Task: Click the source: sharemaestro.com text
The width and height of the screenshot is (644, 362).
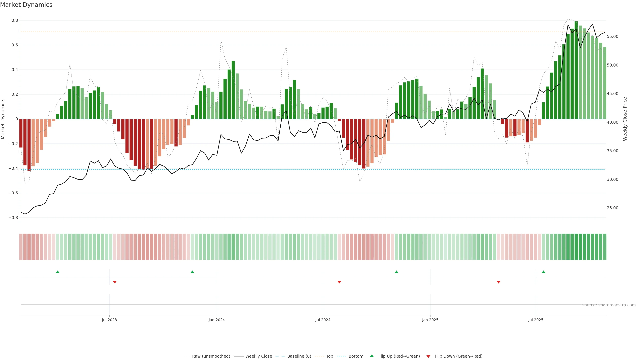Action: 609,305
